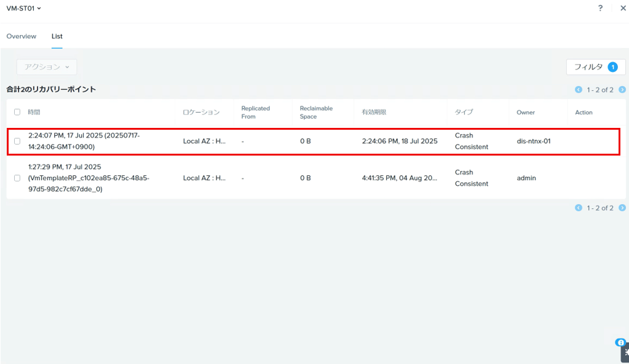The width and height of the screenshot is (629, 364).
Task: Click the ロケーション column header
Action: point(202,112)
